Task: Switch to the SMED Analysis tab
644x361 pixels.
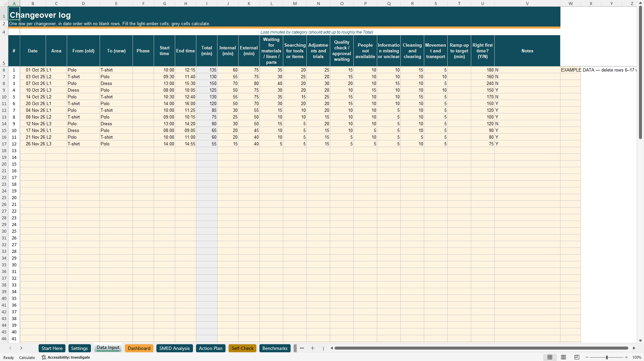Action: point(175,348)
